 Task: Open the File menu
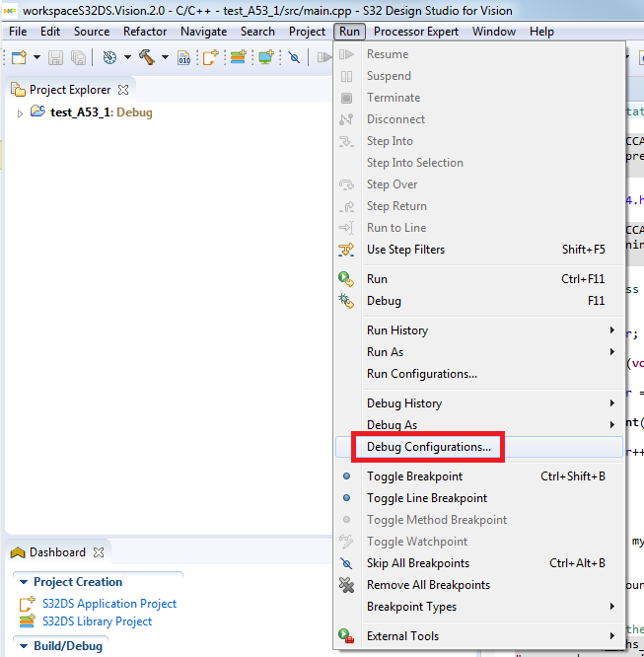tap(18, 32)
